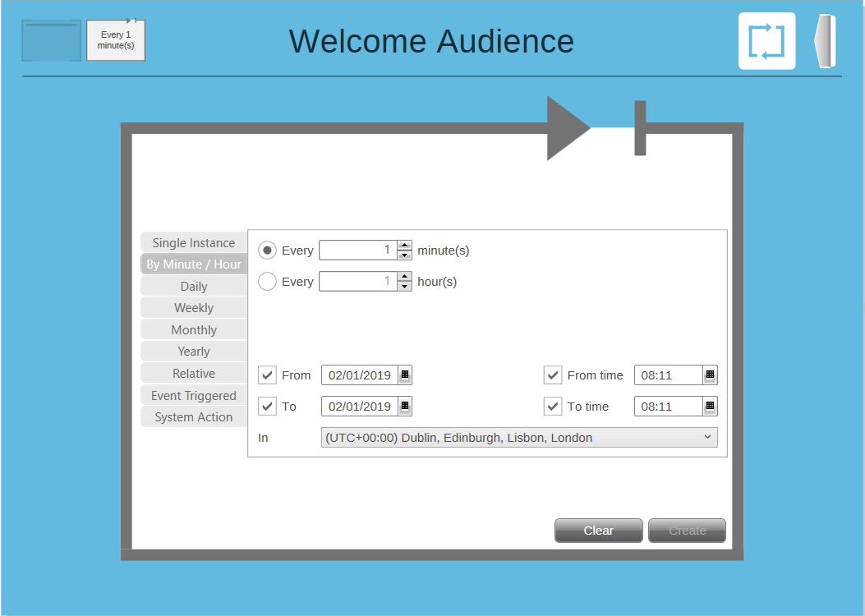Image resolution: width=865 pixels, height=616 pixels.
Task: Decrease the minute(s) interval value
Action: pyautogui.click(x=405, y=255)
